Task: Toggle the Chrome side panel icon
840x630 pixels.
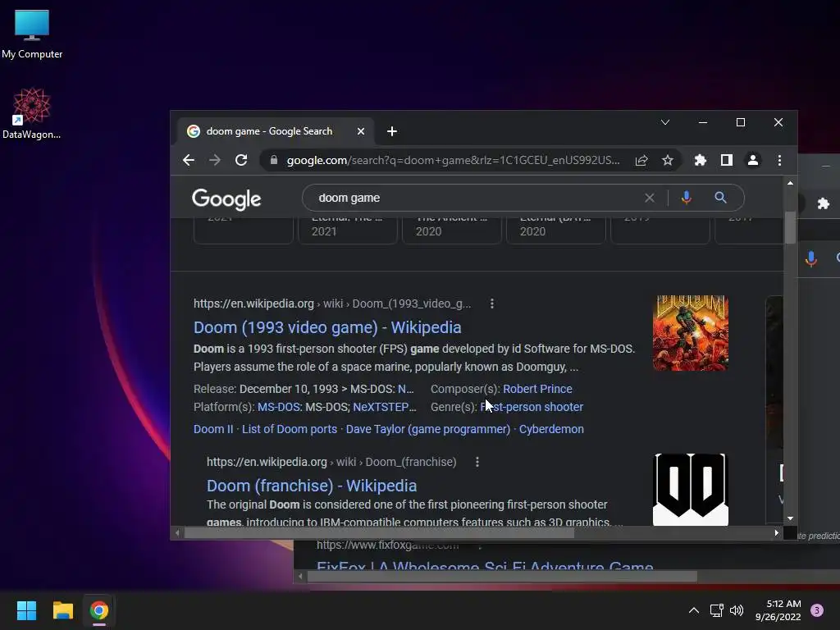Action: coord(727,160)
